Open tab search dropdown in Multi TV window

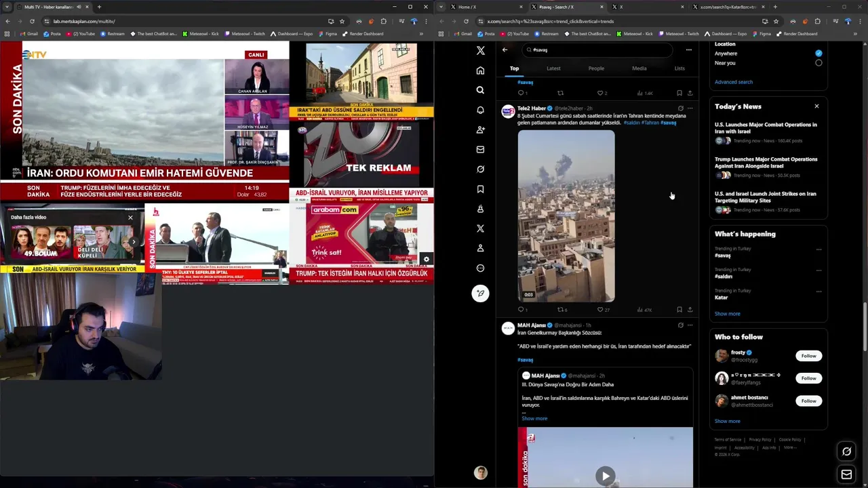click(7, 7)
